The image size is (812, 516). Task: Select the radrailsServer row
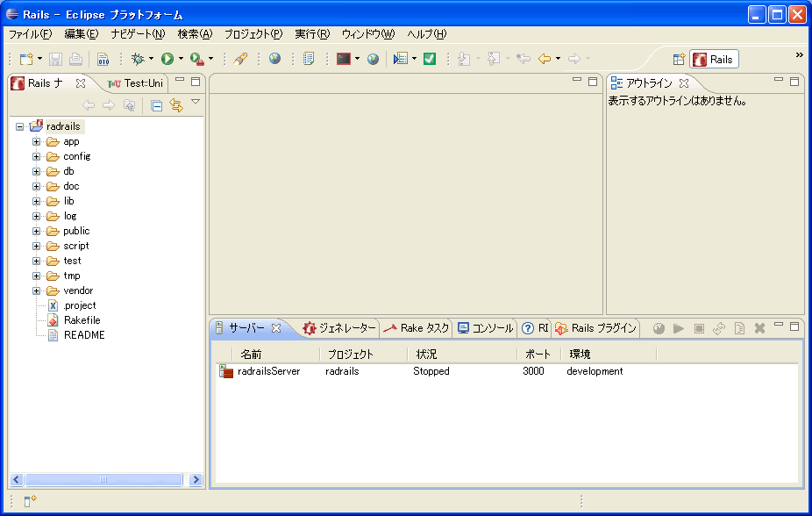point(507,371)
